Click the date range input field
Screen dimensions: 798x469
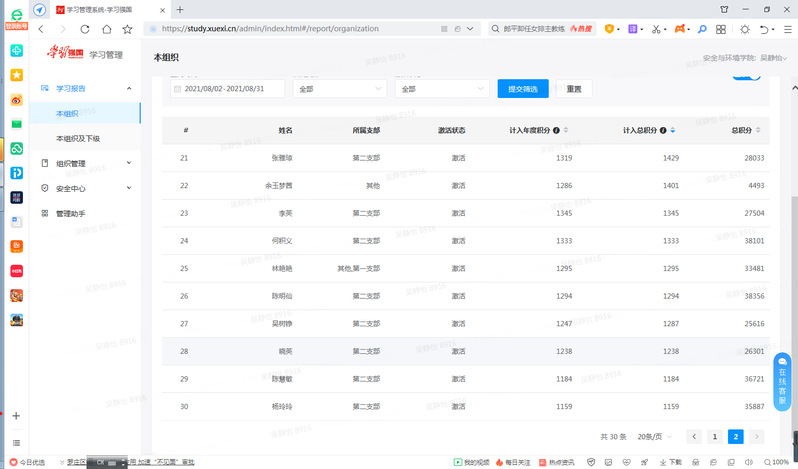[225, 89]
